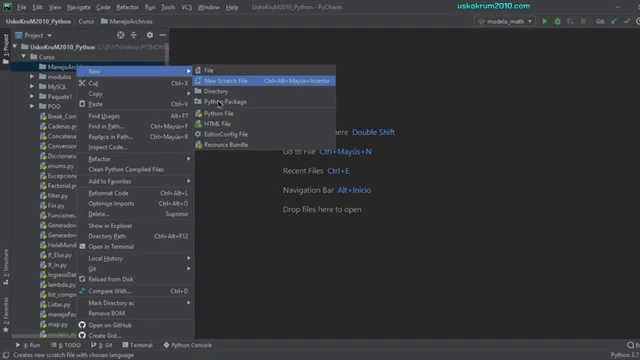Expand the Paquete1 folder
This screenshot has height=360, width=640.
(x=32, y=96)
